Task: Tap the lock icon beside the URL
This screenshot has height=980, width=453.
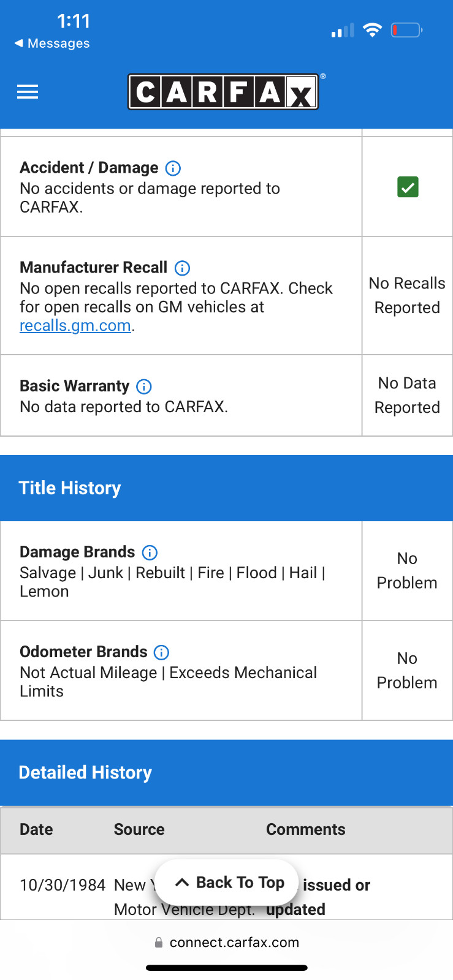Action: [x=159, y=943]
